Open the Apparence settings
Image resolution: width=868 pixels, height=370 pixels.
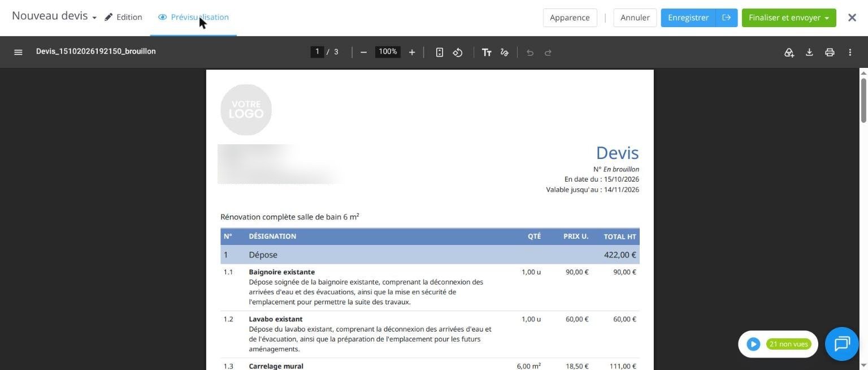[x=570, y=18]
